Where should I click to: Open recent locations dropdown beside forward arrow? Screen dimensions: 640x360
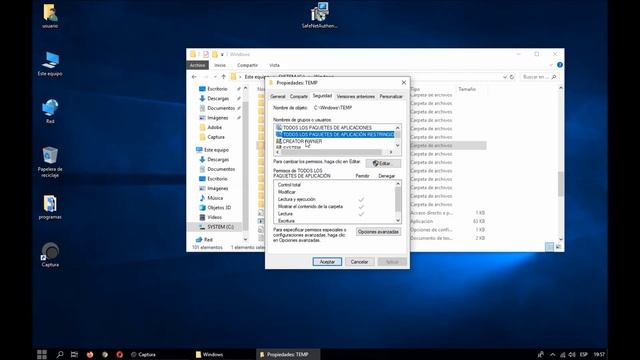tap(215, 77)
